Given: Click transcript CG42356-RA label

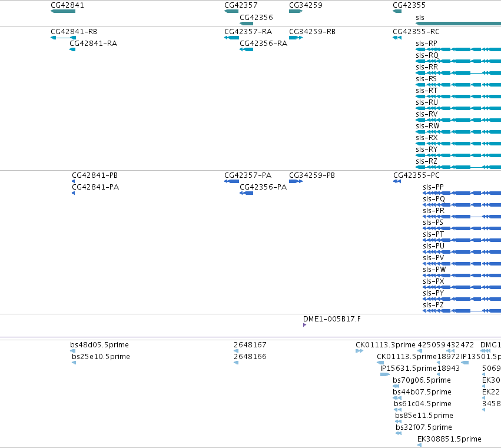Looking at the screenshot, I should (263, 44).
